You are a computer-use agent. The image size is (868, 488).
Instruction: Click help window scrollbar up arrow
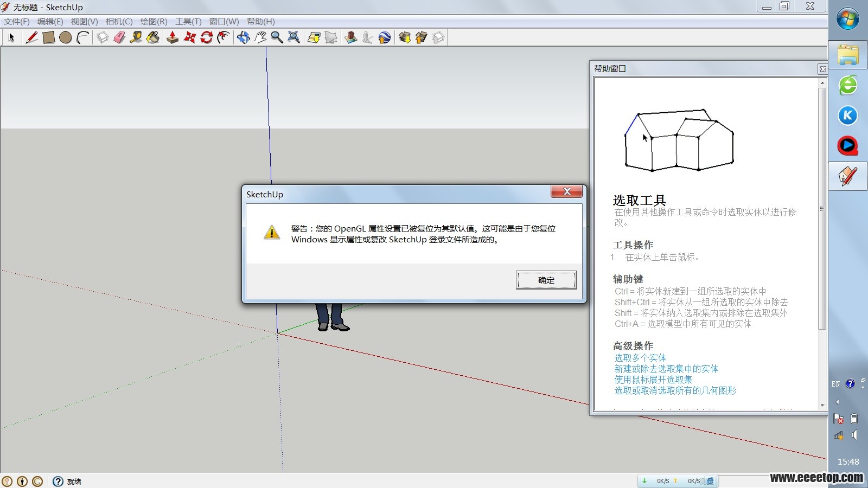pos(822,83)
